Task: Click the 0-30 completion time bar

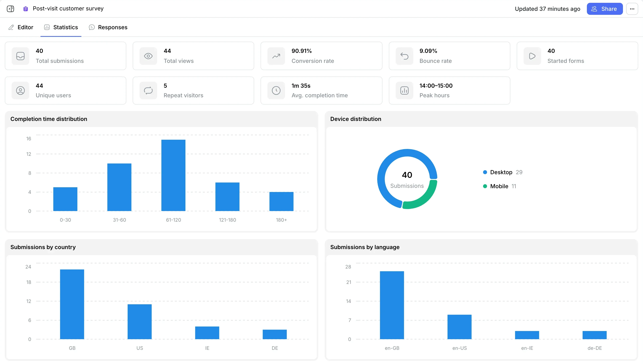Action: pyautogui.click(x=65, y=199)
